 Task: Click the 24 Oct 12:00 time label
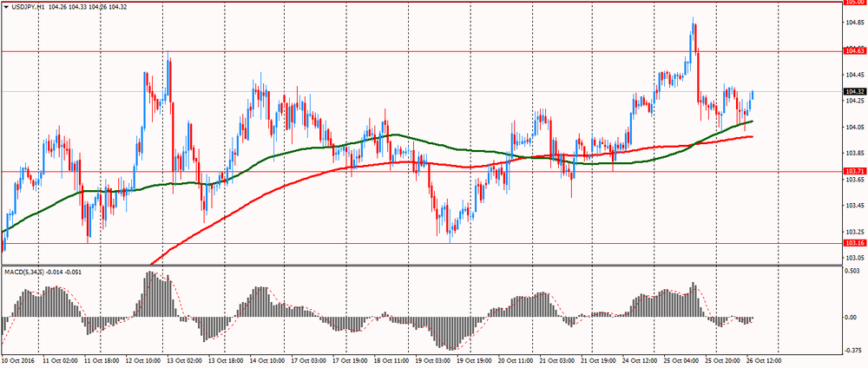click(640, 360)
